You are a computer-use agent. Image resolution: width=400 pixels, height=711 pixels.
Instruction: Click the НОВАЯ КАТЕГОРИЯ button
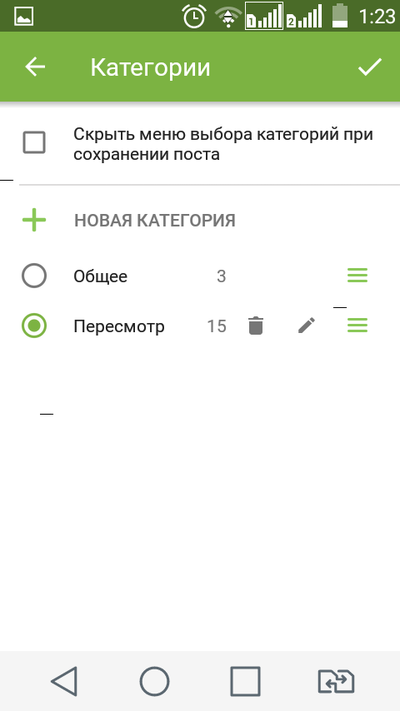coord(155,220)
